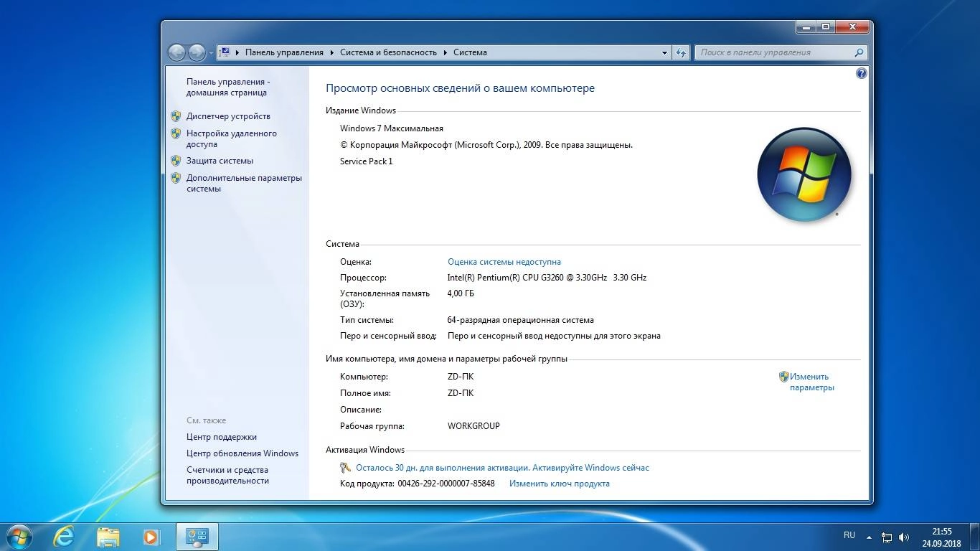980x551 pixels.
Task: Click 4,00 ГБ memory value
Action: click(461, 293)
